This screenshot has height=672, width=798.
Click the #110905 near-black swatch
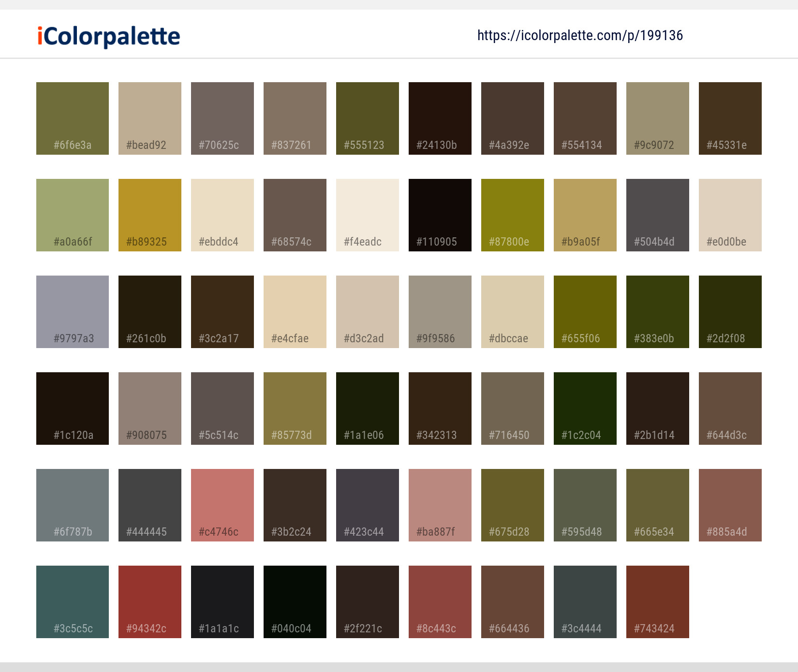tap(440, 215)
